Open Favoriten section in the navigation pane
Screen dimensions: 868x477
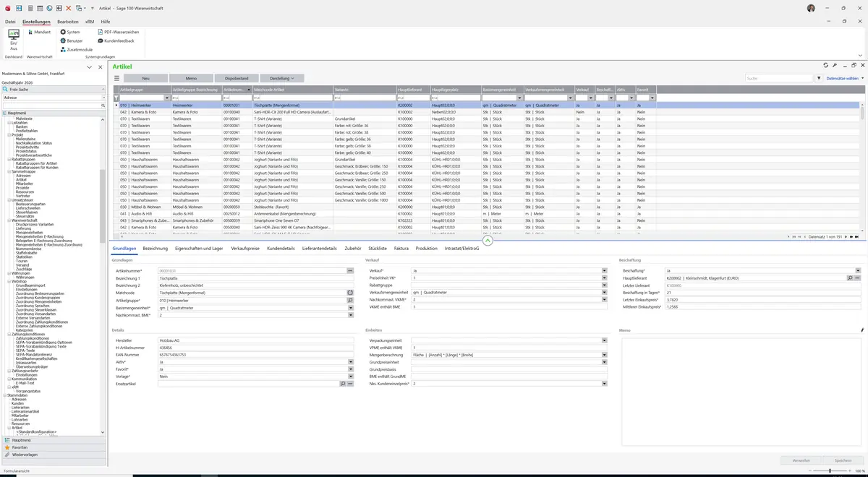point(54,447)
